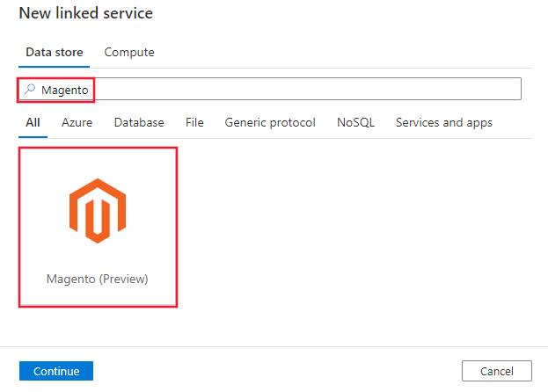Select the Magento (Preview) connector tile
Image resolution: width=548 pixels, height=392 pixels.
point(98,227)
